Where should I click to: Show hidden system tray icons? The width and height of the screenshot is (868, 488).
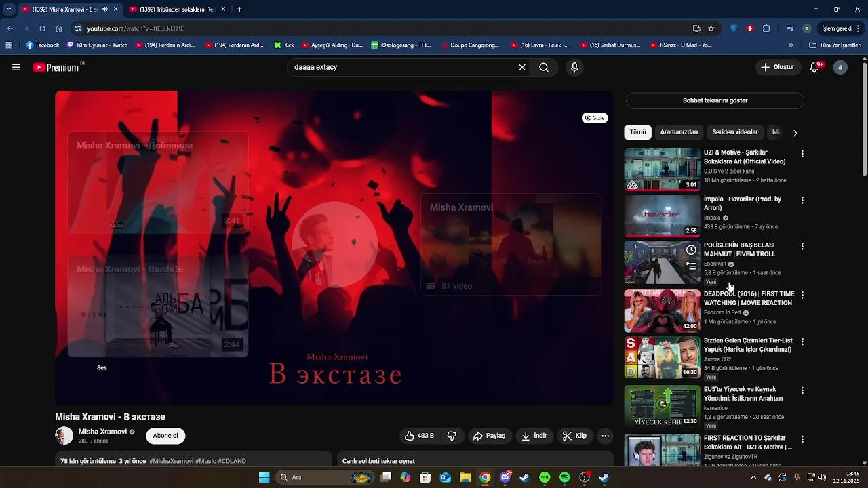tap(753, 477)
